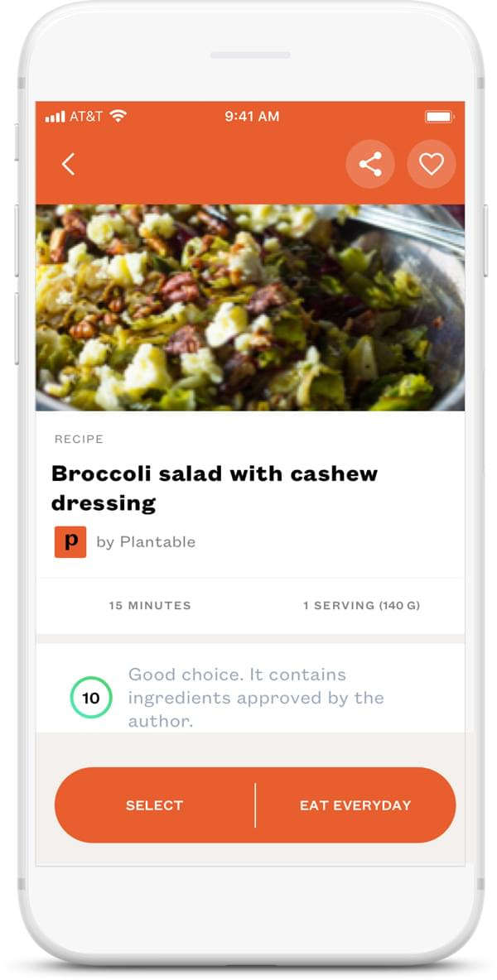Open the share options icon

pos(370,164)
